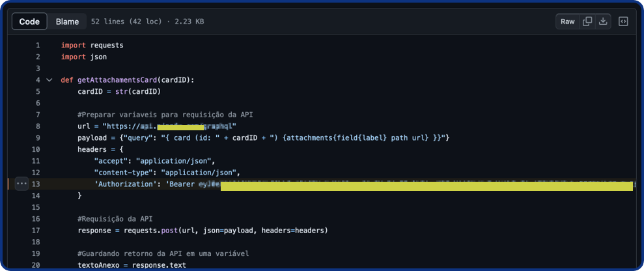Collapse the getAttachamentsCard function chevron
Image resolution: width=644 pixels, height=271 pixels.
point(49,80)
